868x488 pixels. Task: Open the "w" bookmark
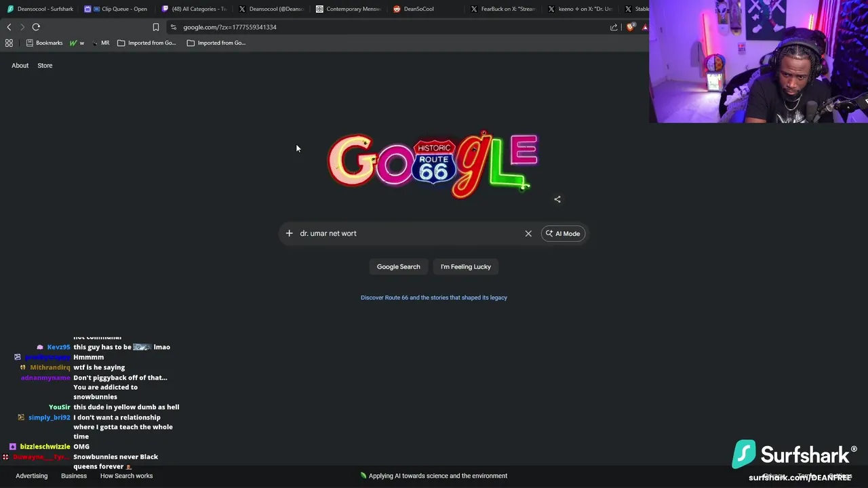[77, 43]
